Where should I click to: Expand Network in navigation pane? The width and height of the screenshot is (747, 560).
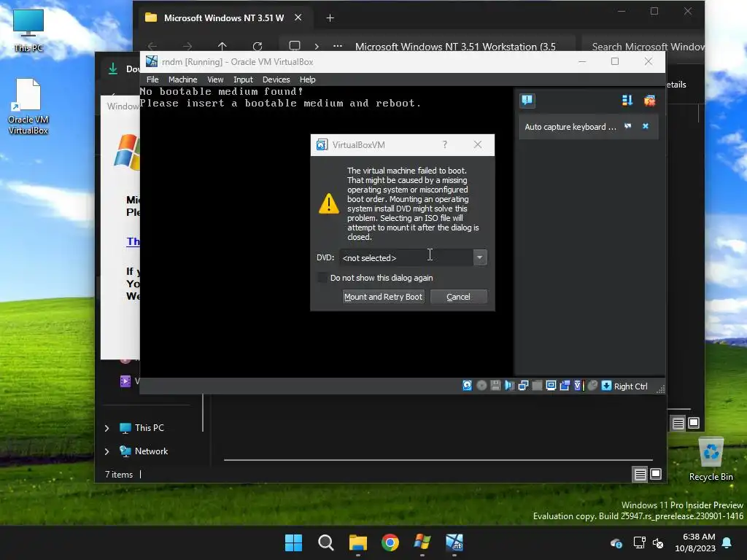coord(107,451)
